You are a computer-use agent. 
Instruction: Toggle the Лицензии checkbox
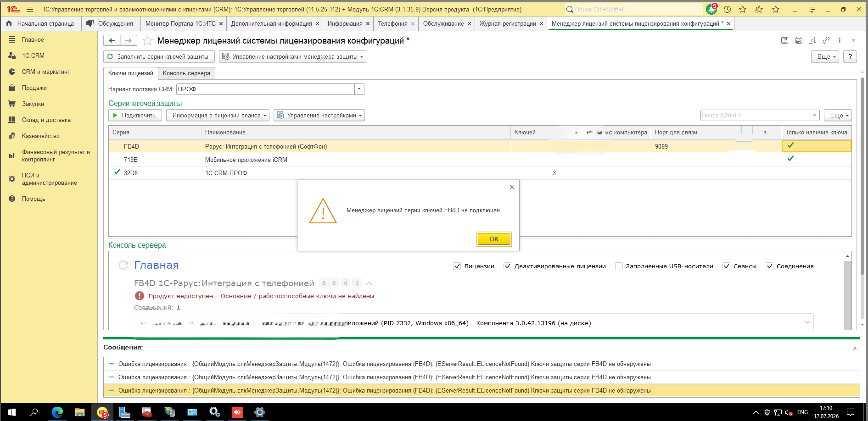[457, 266]
